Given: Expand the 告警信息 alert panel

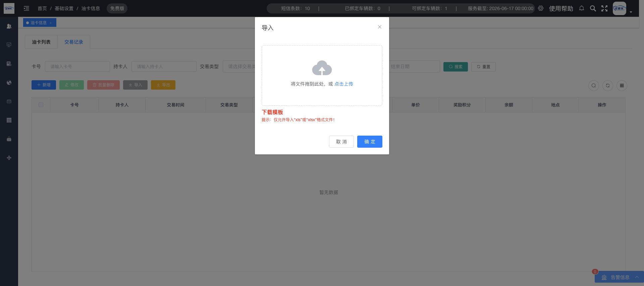Looking at the screenshot, I should point(637,277).
